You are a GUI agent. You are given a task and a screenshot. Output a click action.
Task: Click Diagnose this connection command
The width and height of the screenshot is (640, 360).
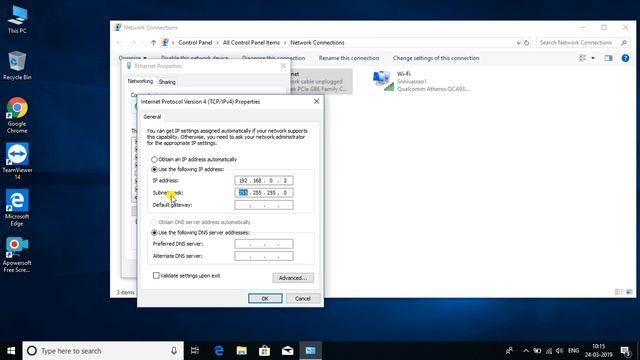tap(273, 58)
